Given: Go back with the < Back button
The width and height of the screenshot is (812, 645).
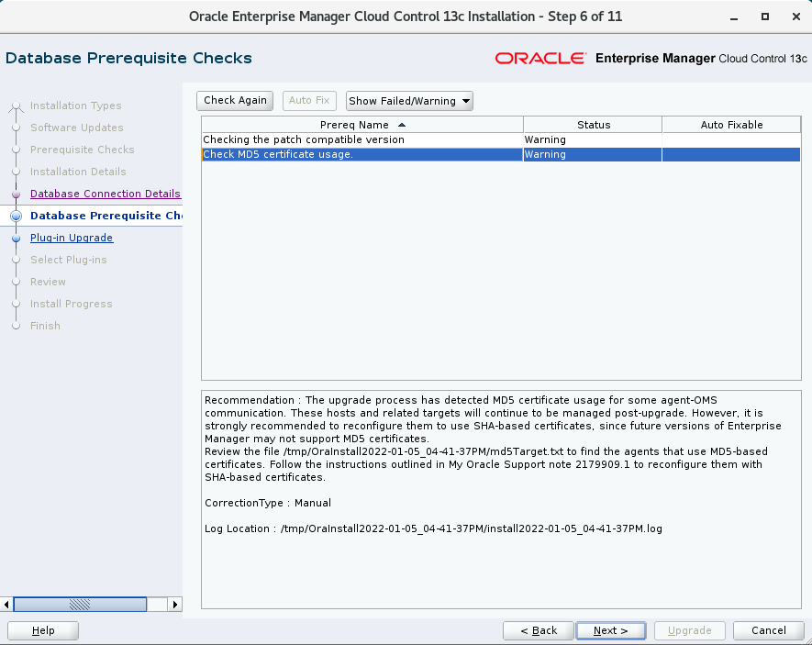Looking at the screenshot, I should pyautogui.click(x=539, y=630).
